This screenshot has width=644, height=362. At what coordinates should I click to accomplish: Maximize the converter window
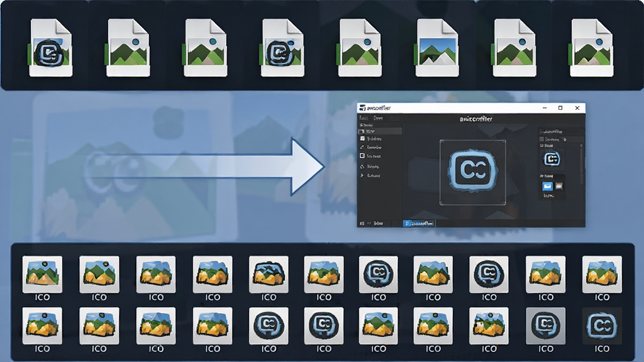coord(560,108)
